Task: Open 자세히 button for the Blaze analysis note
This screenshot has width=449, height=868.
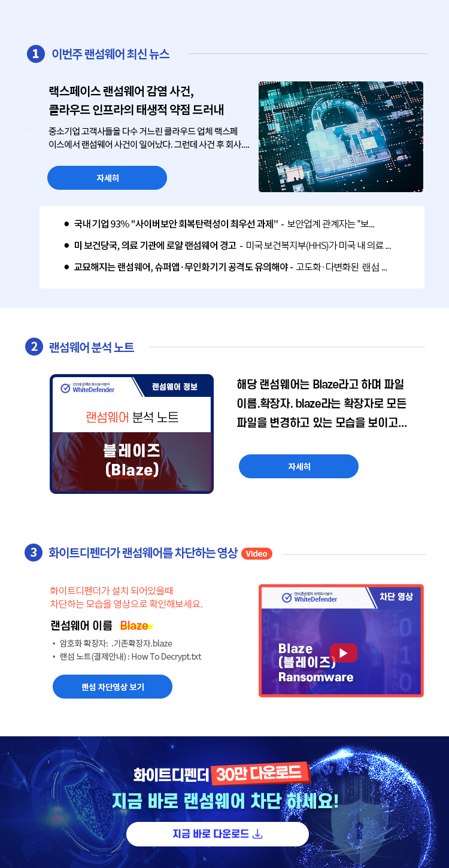Action: click(x=299, y=466)
